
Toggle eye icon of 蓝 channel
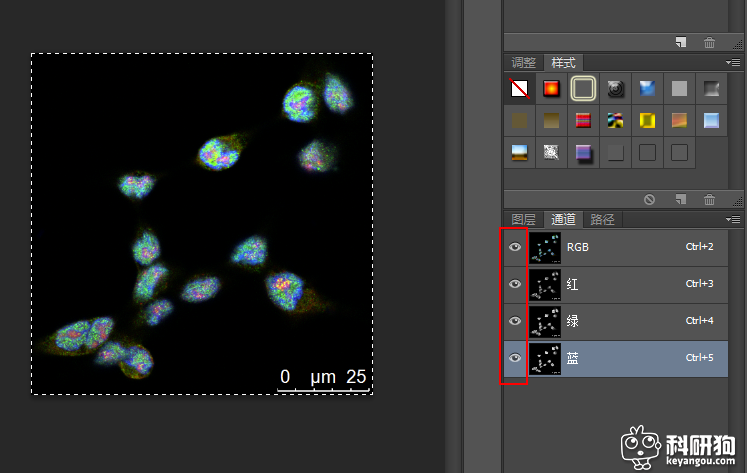515,358
